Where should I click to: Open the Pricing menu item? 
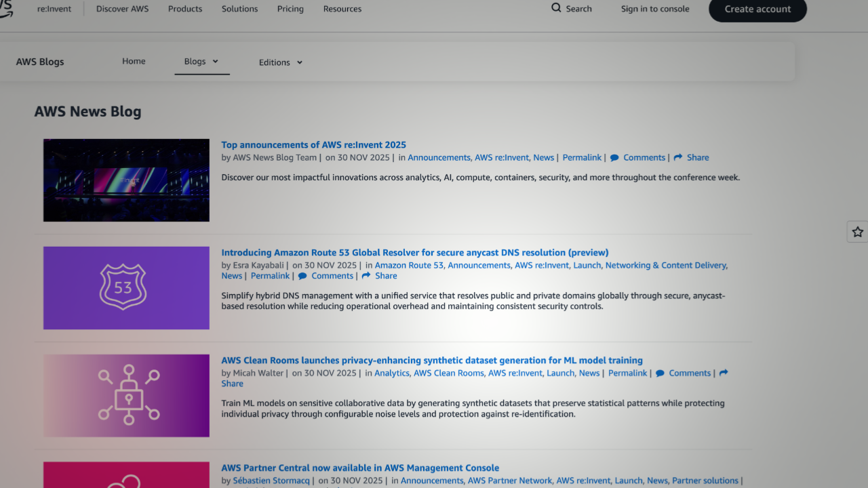[290, 9]
